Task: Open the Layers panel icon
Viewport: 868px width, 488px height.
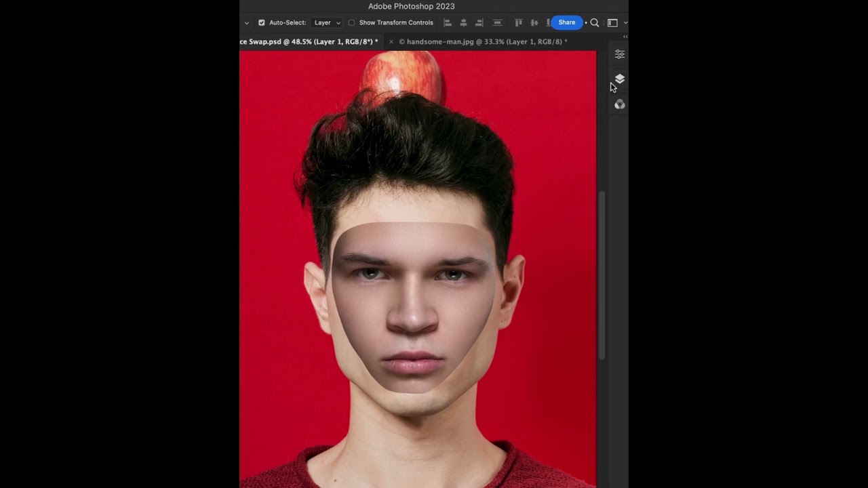Action: pyautogui.click(x=619, y=79)
